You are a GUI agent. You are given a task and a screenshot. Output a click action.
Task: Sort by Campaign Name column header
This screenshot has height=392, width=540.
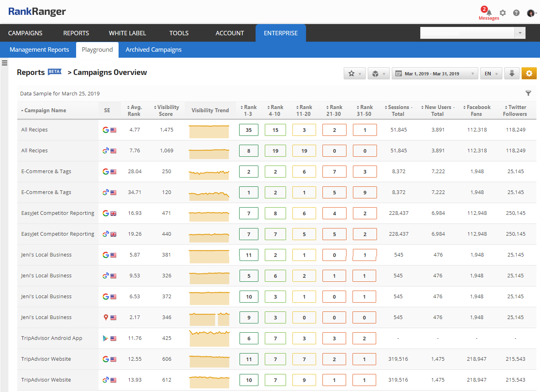point(45,110)
